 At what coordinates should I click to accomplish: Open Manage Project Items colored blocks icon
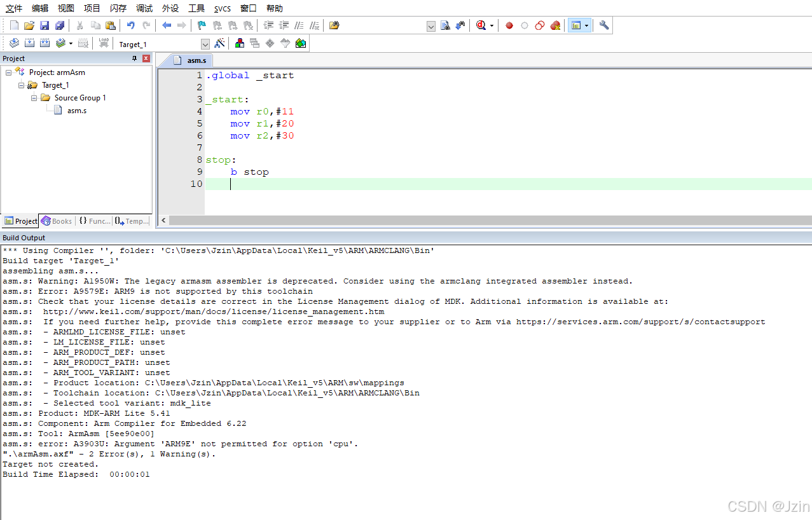click(240, 43)
